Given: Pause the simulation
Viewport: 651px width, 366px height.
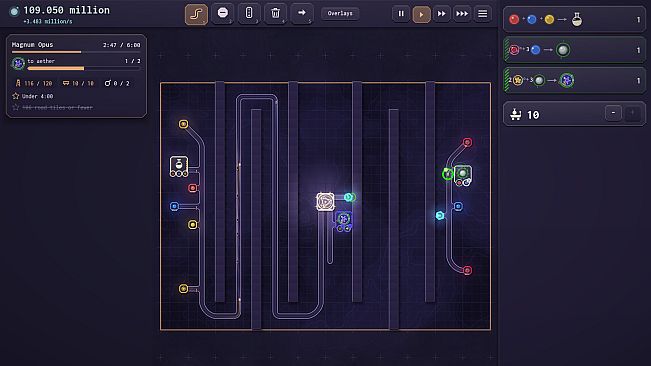Looking at the screenshot, I should coord(401,14).
